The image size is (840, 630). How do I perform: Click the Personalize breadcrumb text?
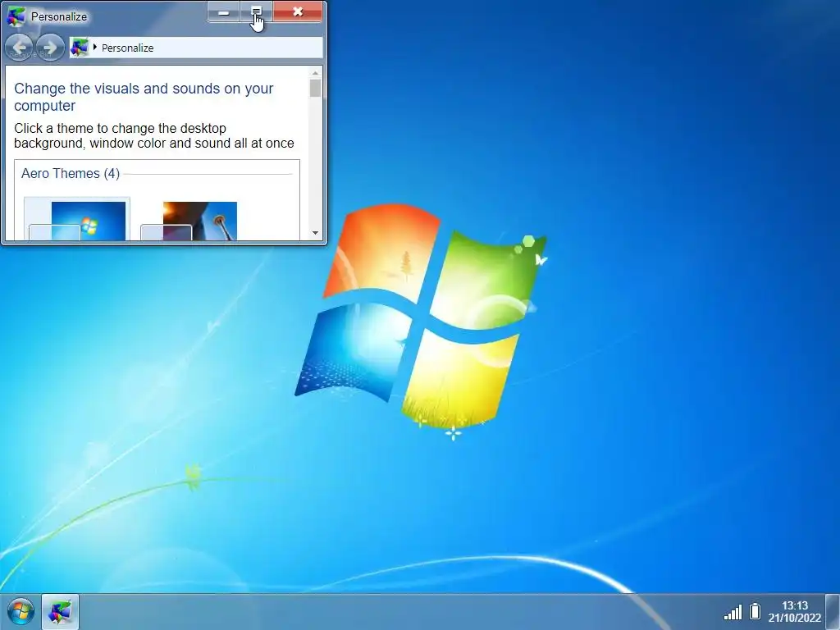click(127, 48)
